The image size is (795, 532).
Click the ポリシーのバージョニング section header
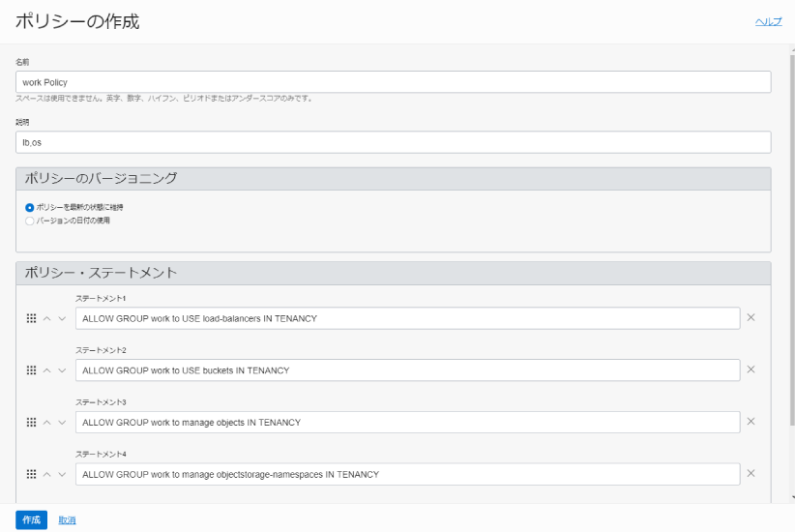point(394,179)
